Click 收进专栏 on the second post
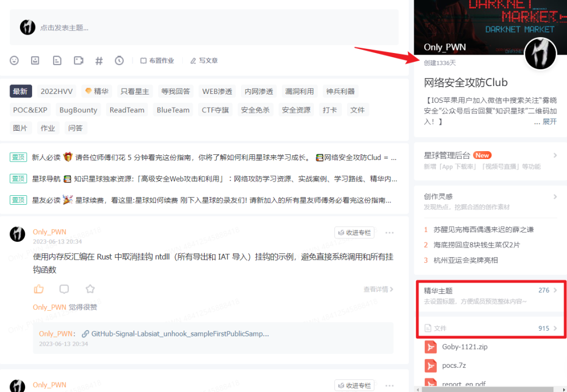This screenshot has width=567, height=392. coord(354,386)
